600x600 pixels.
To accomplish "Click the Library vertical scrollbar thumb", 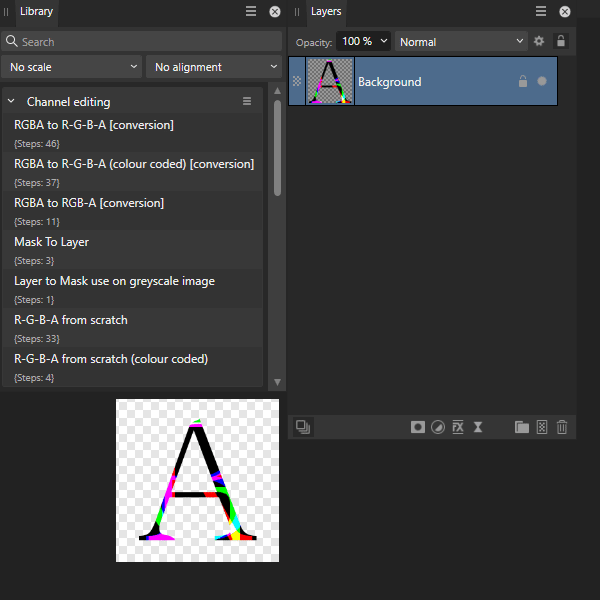I will (x=277, y=148).
